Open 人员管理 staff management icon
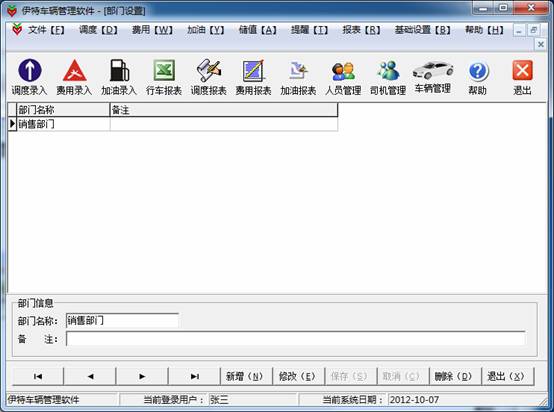Image resolution: width=554 pixels, height=412 pixels. pos(343,77)
